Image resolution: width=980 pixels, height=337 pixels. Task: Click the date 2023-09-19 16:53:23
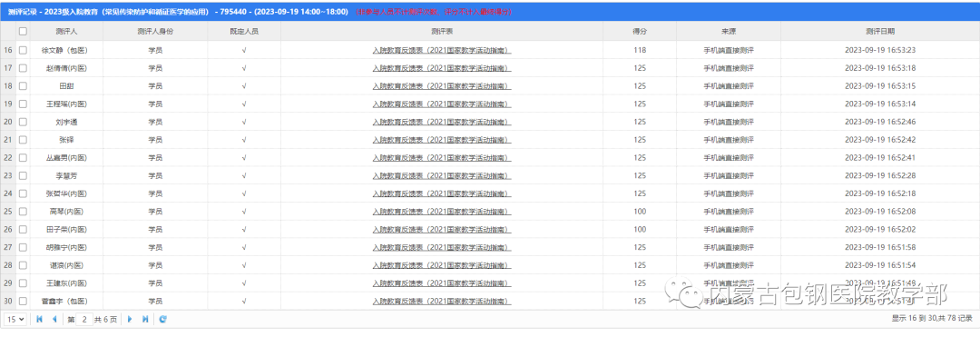(880, 50)
